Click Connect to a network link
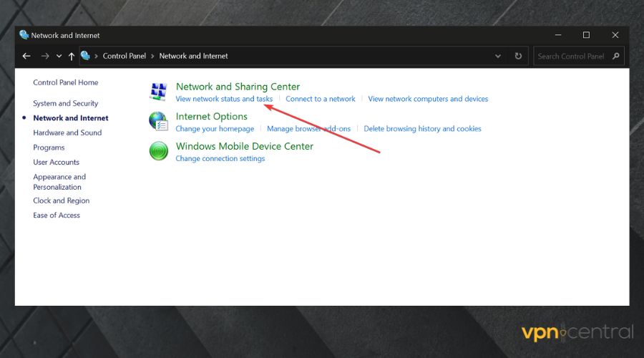644x358 pixels. coord(320,99)
